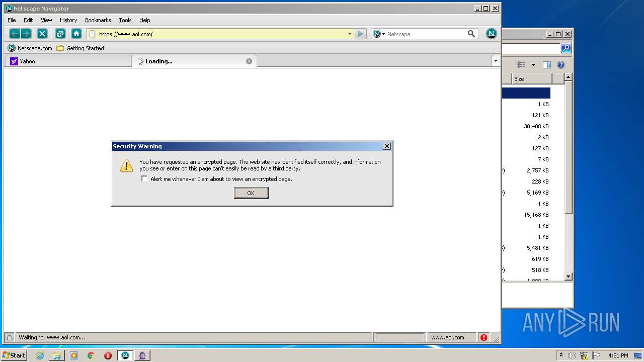This screenshot has height=362, width=644.
Task: Open Windows Media Player from taskbar
Action: pyautogui.click(x=74, y=355)
